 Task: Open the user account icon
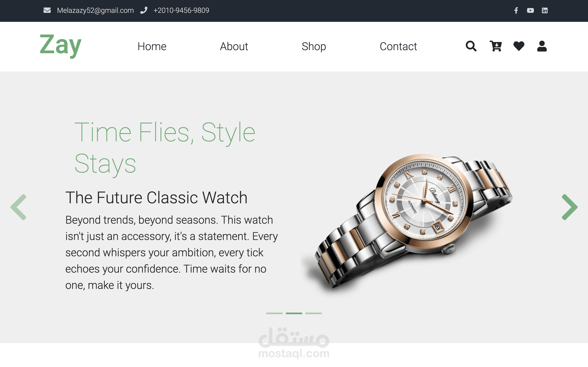(x=542, y=46)
